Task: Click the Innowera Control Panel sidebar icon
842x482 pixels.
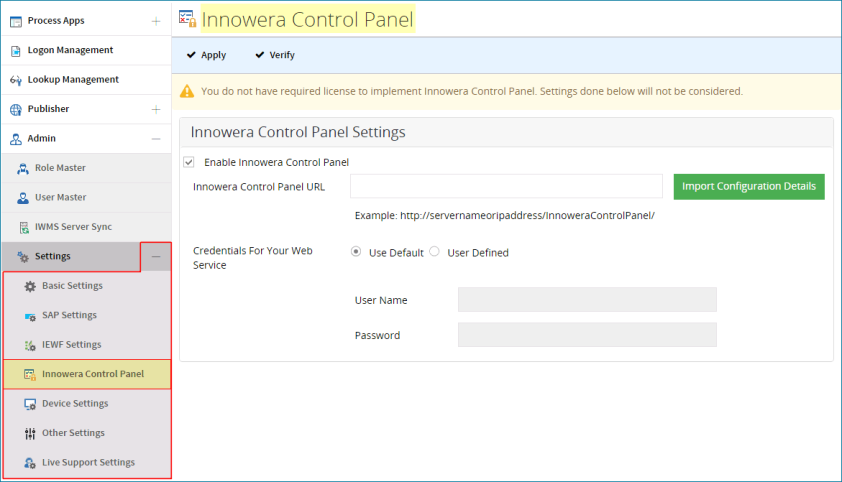Action: click(30, 375)
